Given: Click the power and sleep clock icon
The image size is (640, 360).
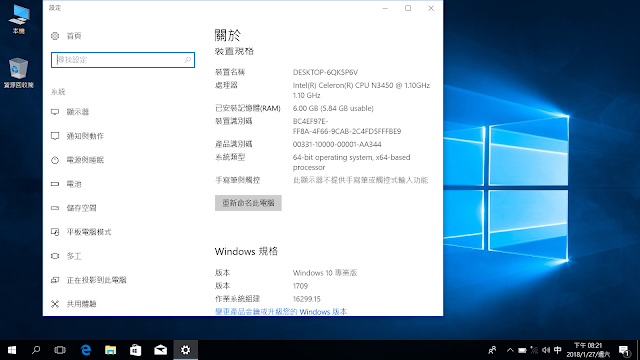Looking at the screenshot, I should coord(55,160).
